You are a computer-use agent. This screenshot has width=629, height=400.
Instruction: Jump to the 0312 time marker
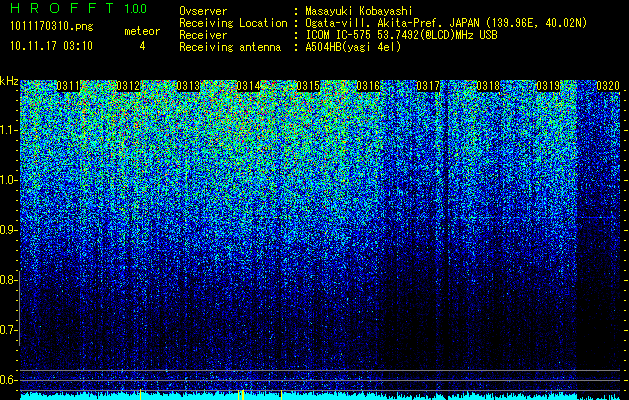tap(128, 86)
